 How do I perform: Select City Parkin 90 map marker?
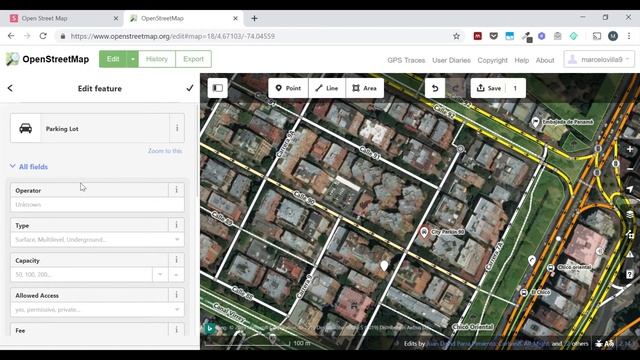[x=424, y=232]
